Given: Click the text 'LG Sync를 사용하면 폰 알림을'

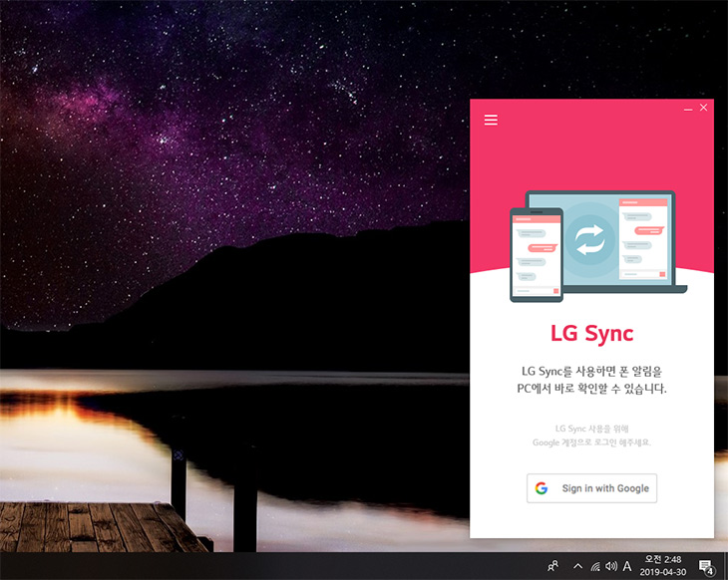Looking at the screenshot, I should coord(592,371).
